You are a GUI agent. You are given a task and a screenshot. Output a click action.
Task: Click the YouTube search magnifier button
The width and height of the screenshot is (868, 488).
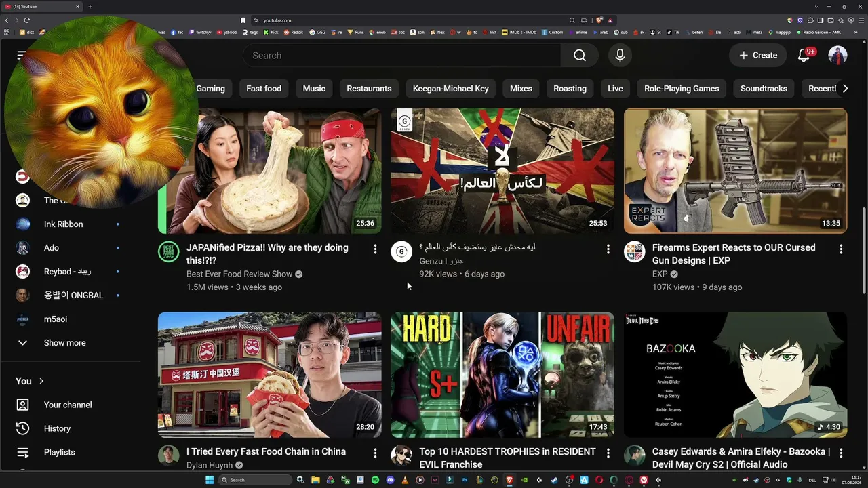[580, 56]
